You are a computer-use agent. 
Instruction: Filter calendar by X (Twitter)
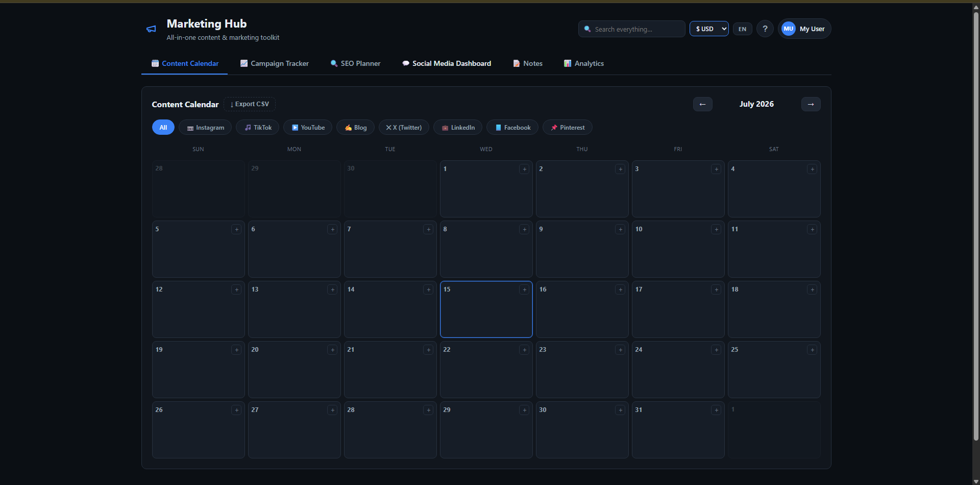[x=404, y=128]
